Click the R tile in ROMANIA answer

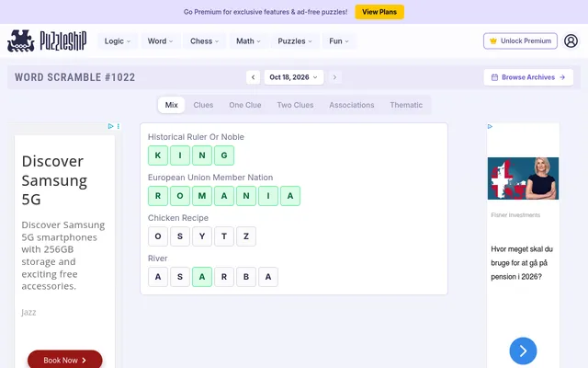pyautogui.click(x=158, y=196)
